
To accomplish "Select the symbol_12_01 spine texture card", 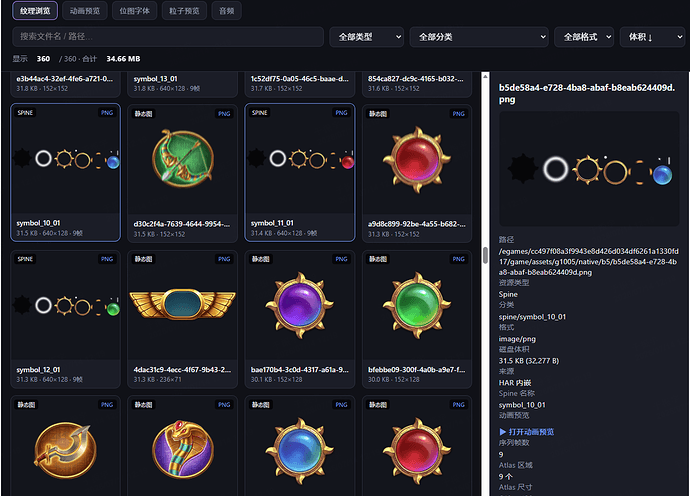I will [66, 319].
